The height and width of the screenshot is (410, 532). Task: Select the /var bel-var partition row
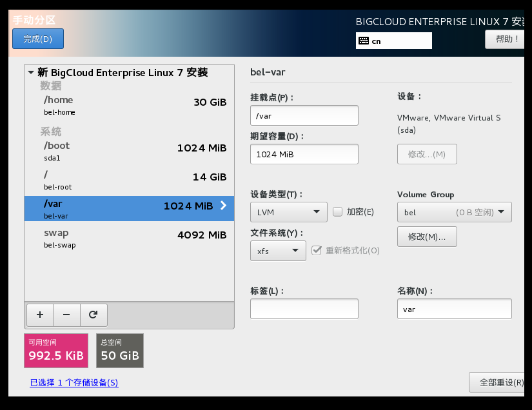click(x=129, y=209)
